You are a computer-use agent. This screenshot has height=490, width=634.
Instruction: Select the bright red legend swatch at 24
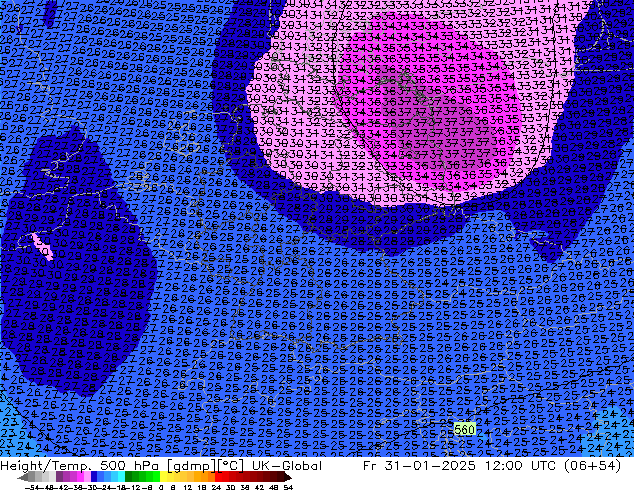click(x=218, y=477)
